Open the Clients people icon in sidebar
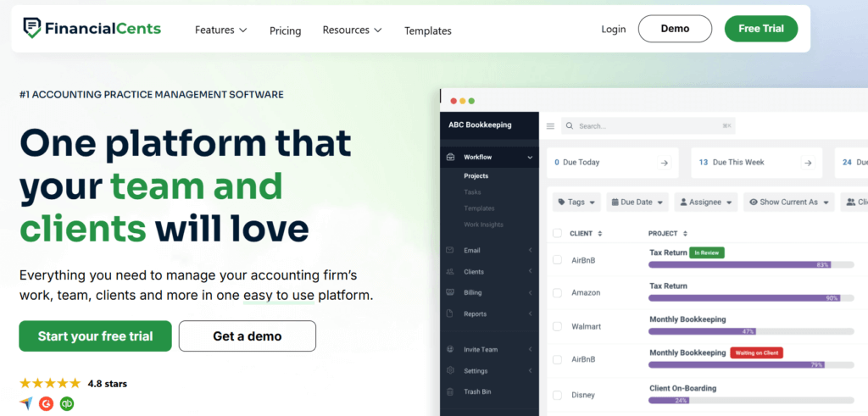The width and height of the screenshot is (868, 416). pyautogui.click(x=449, y=271)
